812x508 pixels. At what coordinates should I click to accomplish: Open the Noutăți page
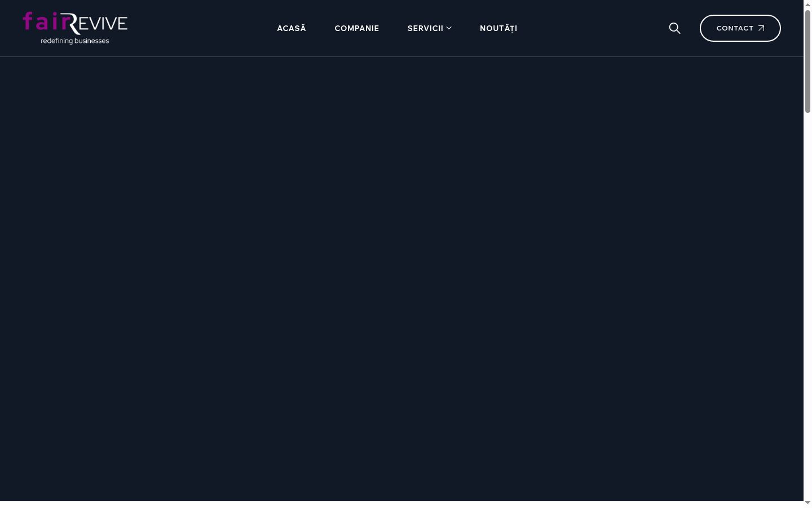pos(498,28)
